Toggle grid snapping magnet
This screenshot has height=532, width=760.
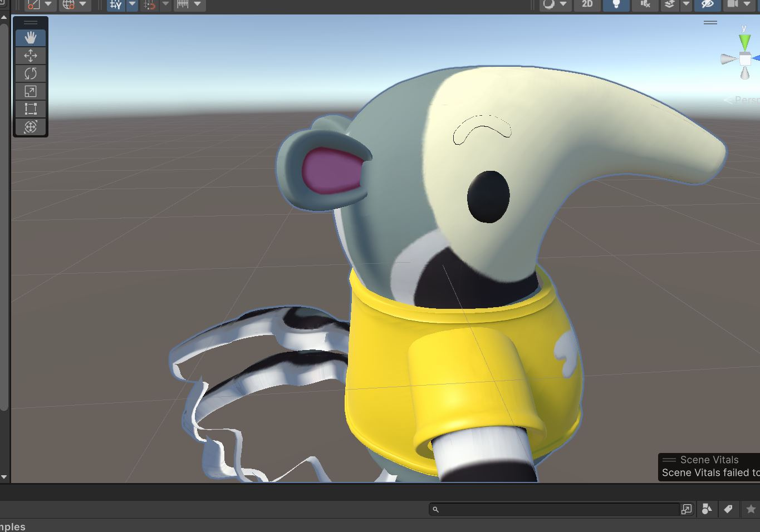[x=149, y=5]
